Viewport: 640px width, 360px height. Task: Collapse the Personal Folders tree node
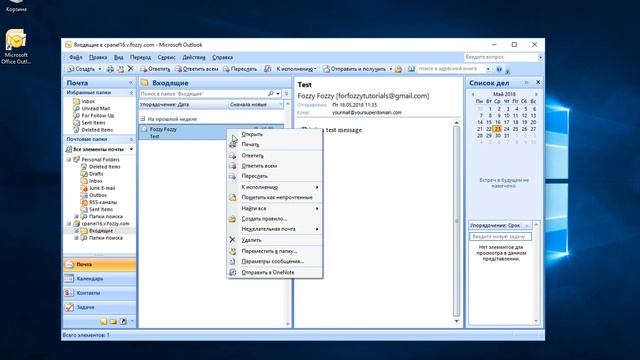(x=69, y=160)
